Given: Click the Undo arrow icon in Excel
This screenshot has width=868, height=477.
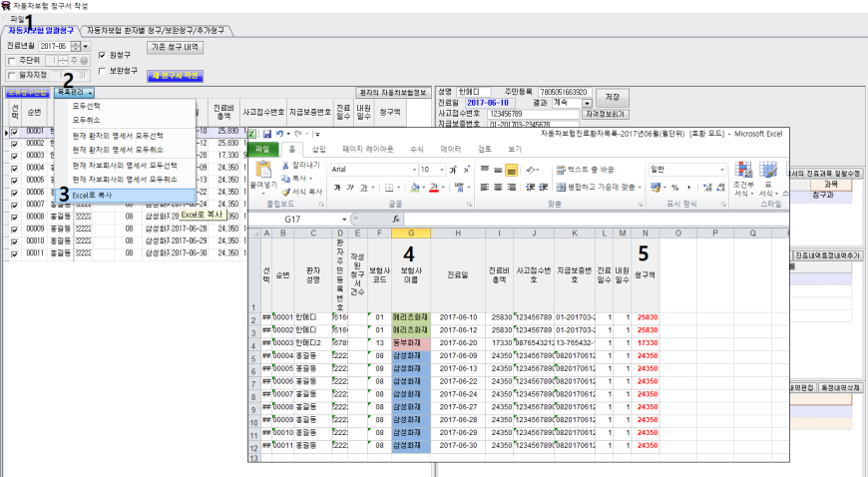Looking at the screenshot, I should pos(280,134).
